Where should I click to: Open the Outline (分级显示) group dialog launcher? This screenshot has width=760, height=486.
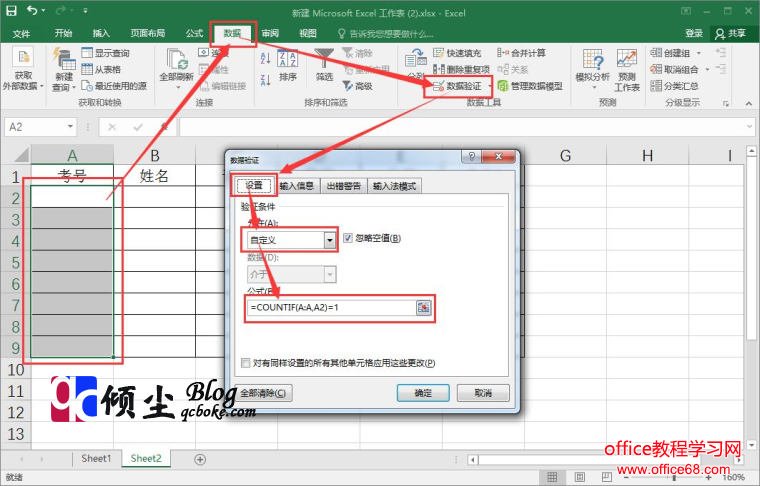tap(726, 103)
